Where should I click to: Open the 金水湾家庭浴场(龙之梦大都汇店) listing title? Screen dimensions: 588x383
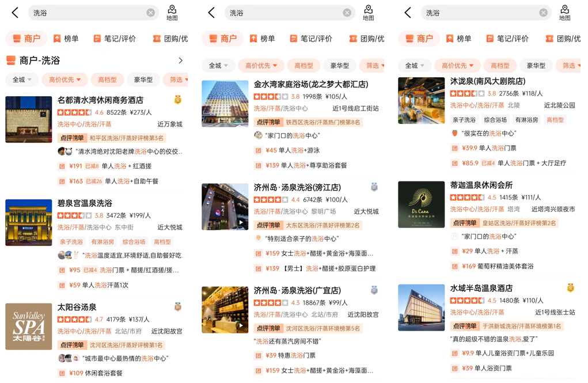(311, 85)
